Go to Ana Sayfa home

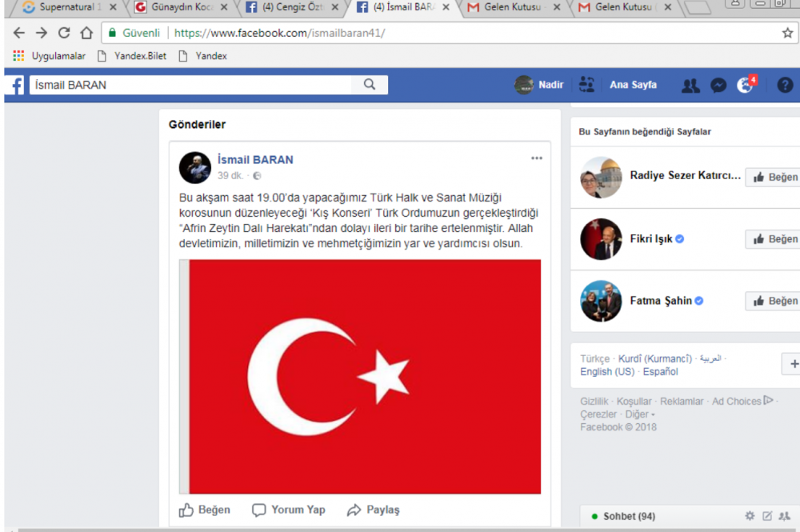pos(633,85)
